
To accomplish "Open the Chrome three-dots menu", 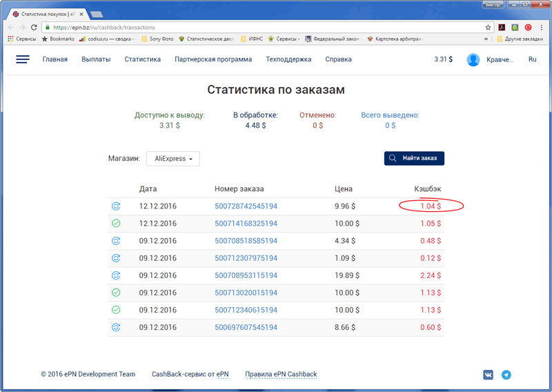I will 541,28.
